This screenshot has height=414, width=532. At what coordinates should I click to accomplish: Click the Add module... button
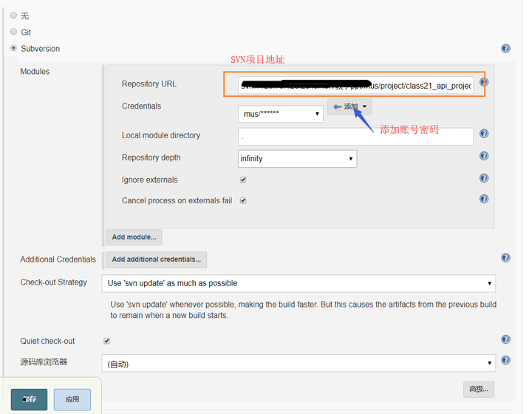click(134, 237)
